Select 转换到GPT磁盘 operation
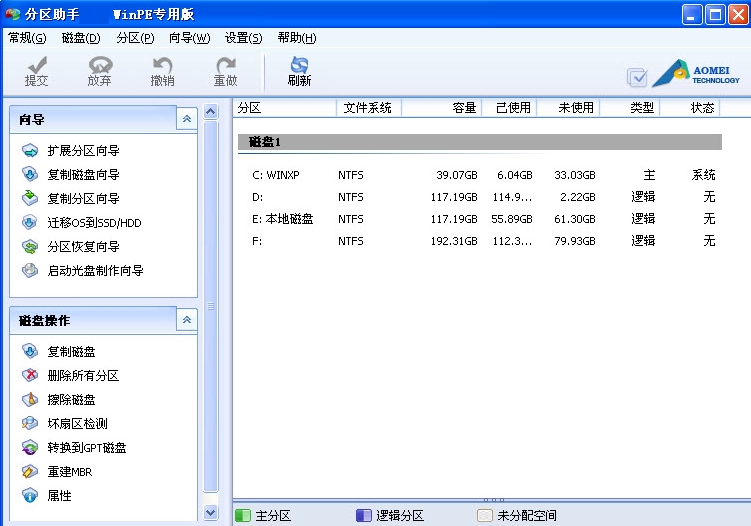This screenshot has height=526, width=751. click(86, 448)
